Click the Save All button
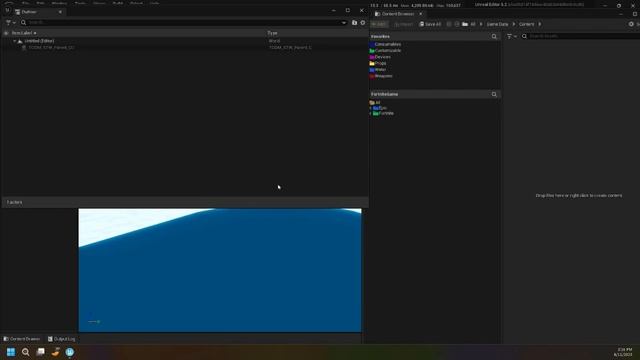This screenshot has width=640, height=360. pyautogui.click(x=430, y=24)
